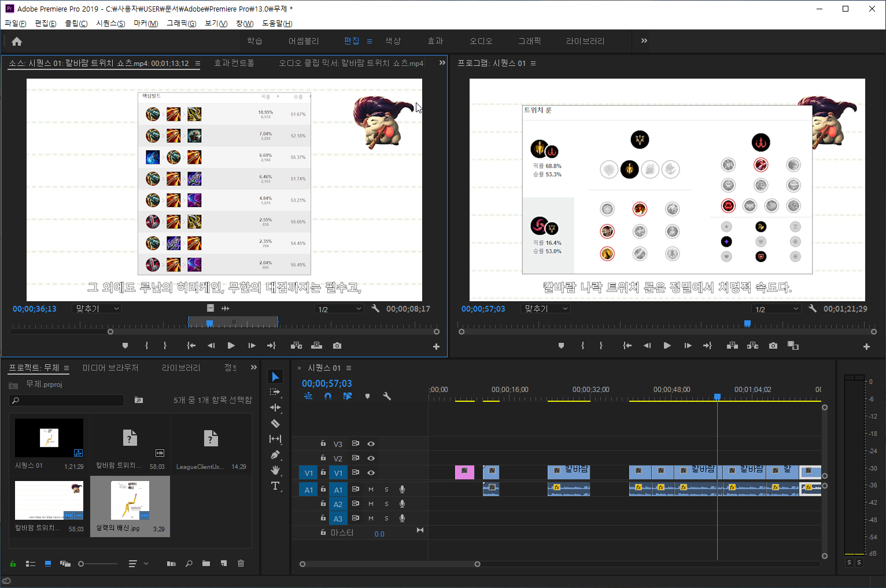
Task: Select the Slip tool
Action: [x=275, y=439]
